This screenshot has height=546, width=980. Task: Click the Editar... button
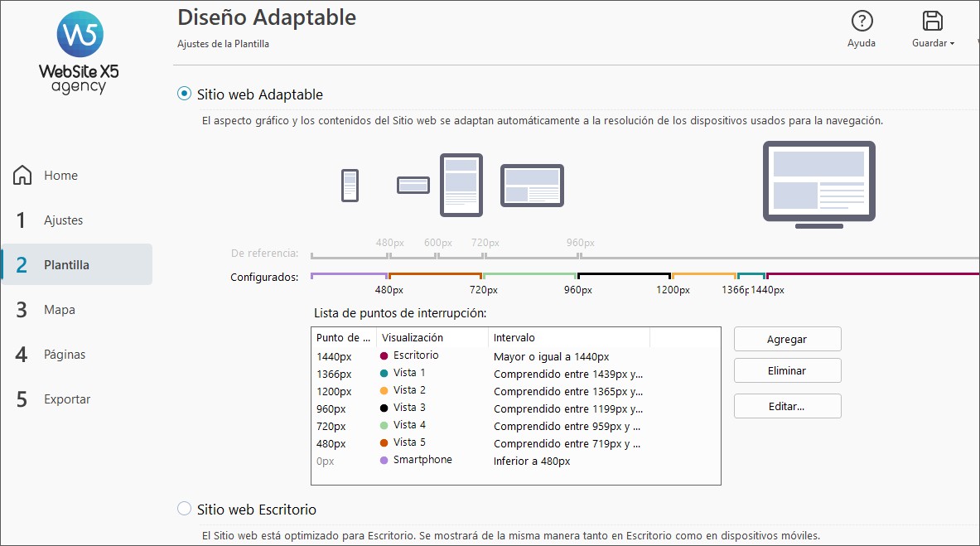click(x=787, y=406)
